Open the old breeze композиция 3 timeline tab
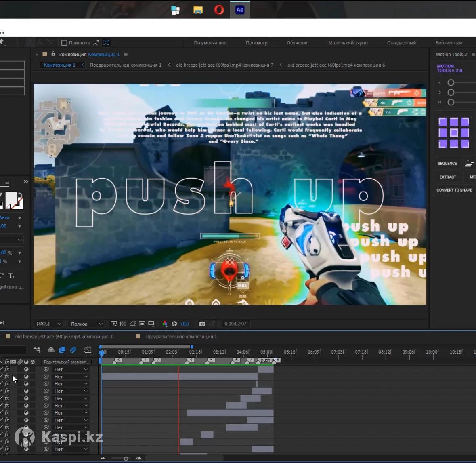Image resolution: width=476 pixels, height=463 pixels. pyautogui.click(x=64, y=337)
